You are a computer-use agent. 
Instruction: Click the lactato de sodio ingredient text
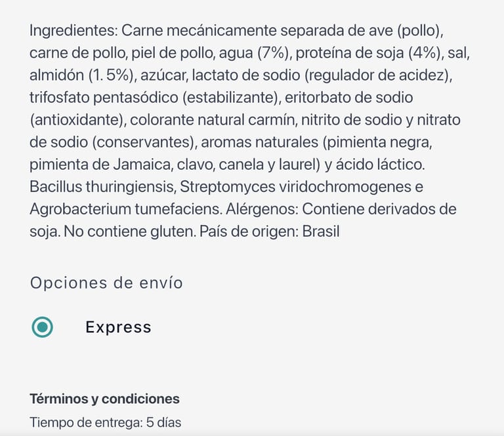[243, 75]
